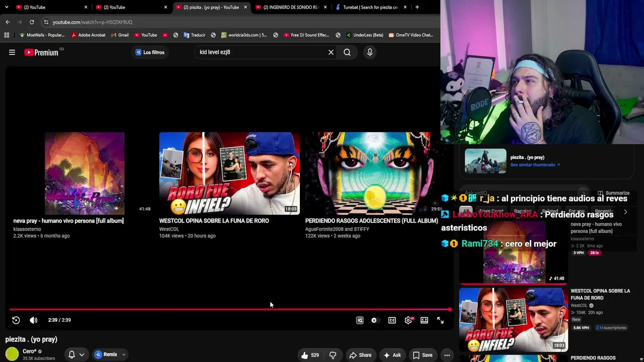This screenshot has width=644, height=362.
Task: Toggle closed captions in player
Action: coord(392,320)
